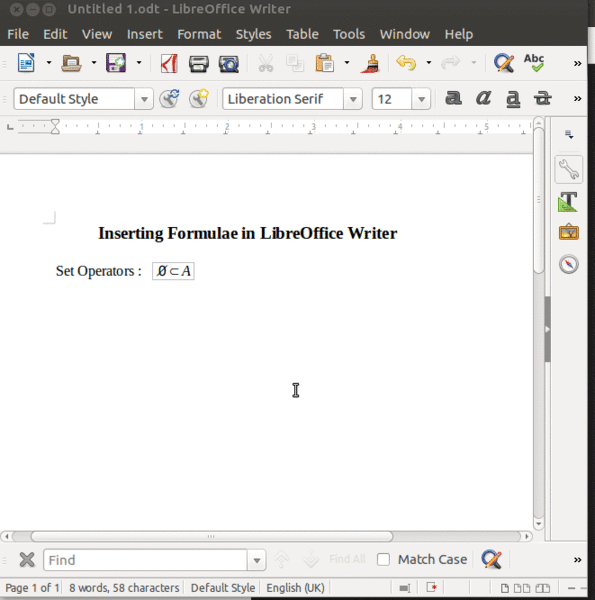The height and width of the screenshot is (600, 595).
Task: Open the New Document dropdown arrow
Action: click(x=49, y=63)
